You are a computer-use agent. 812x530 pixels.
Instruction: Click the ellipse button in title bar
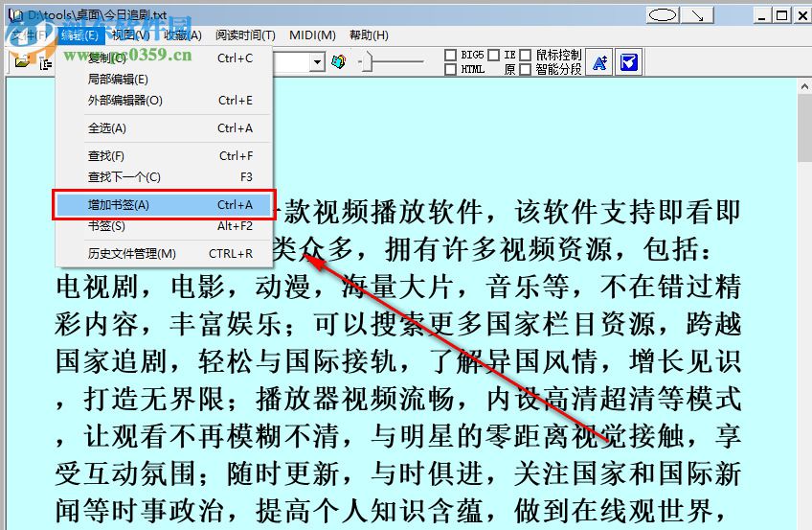[663, 15]
